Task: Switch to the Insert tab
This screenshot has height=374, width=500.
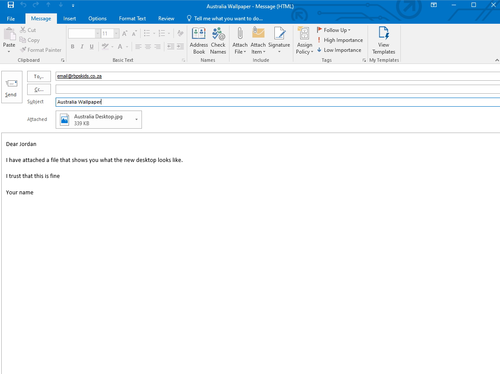Action: [69, 19]
